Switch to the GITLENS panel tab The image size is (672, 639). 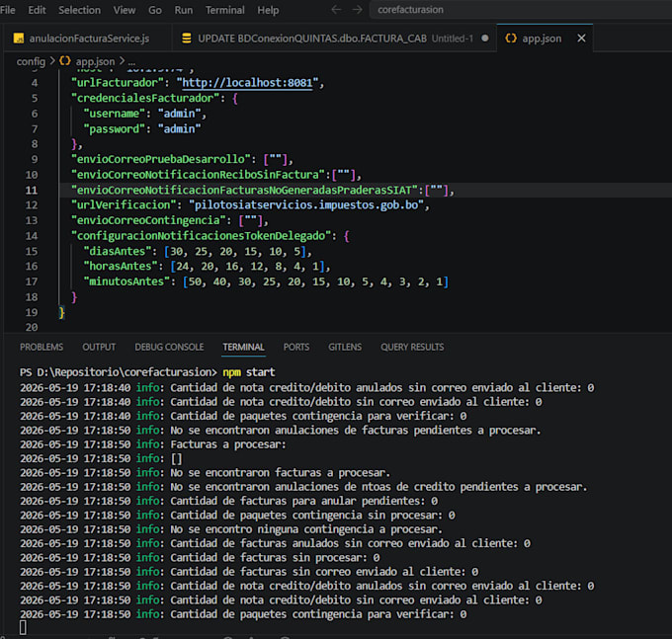(x=345, y=347)
